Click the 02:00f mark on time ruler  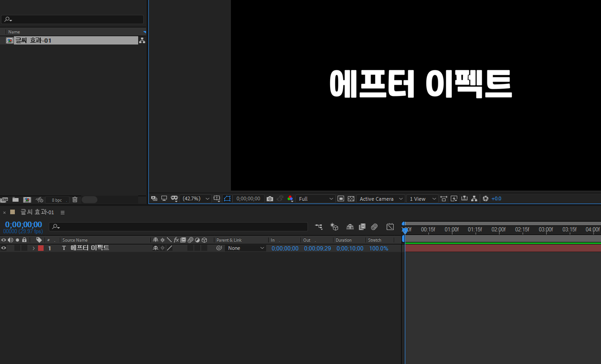[499, 230]
